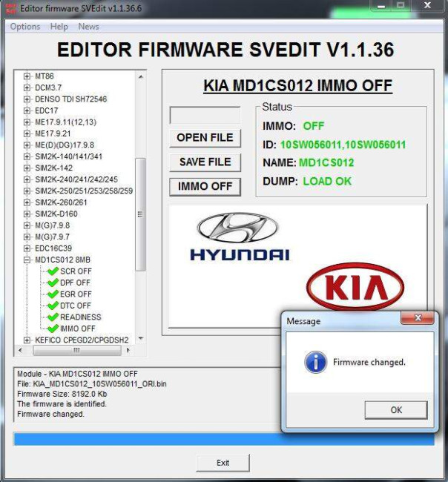Expand the EDC17 tree node
Screen dimensions: 448x482
coord(27,110)
